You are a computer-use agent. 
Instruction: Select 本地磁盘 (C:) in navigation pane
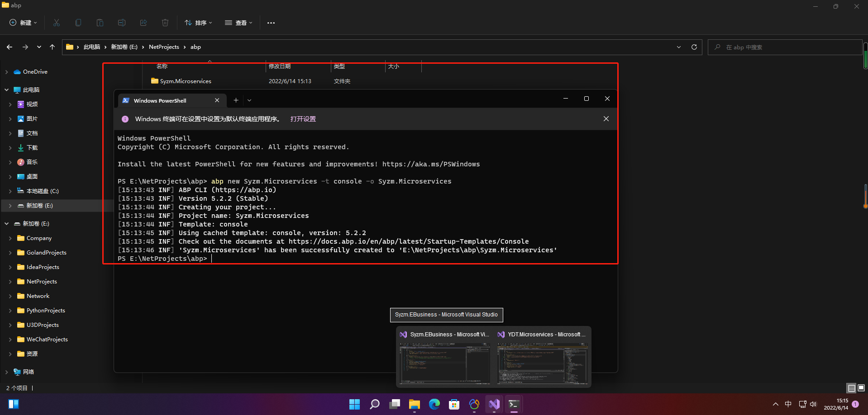click(x=43, y=191)
